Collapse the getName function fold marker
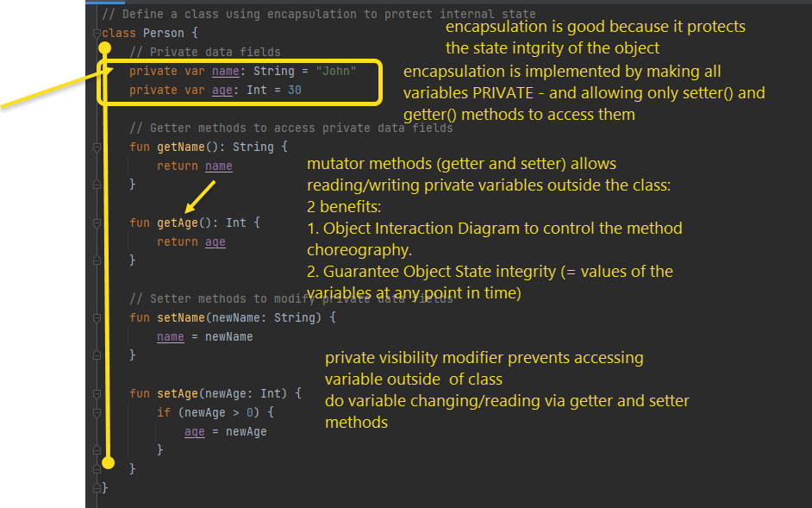The image size is (812, 508). (x=97, y=147)
